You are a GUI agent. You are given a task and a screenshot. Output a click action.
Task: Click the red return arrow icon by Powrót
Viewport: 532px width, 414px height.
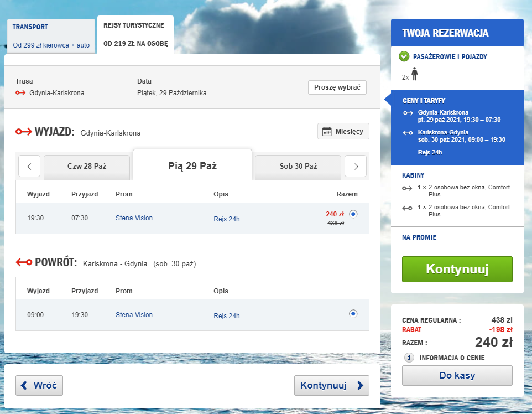[x=23, y=262]
